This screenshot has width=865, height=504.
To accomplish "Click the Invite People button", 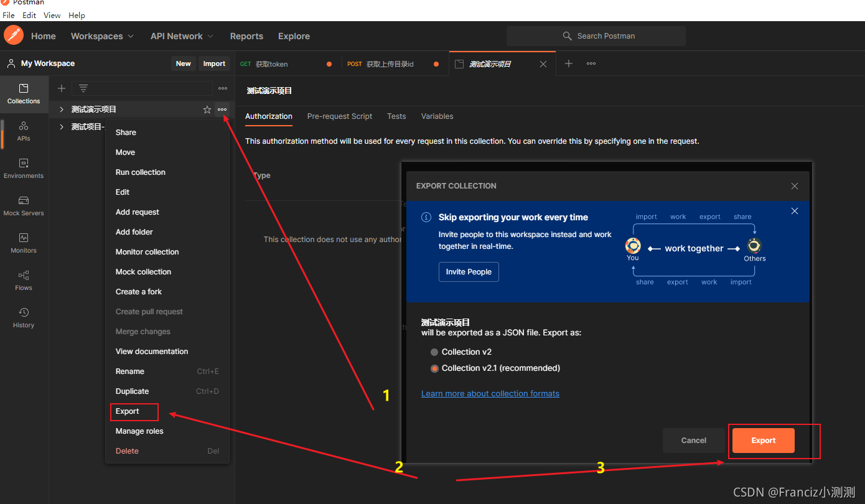I will coord(469,272).
